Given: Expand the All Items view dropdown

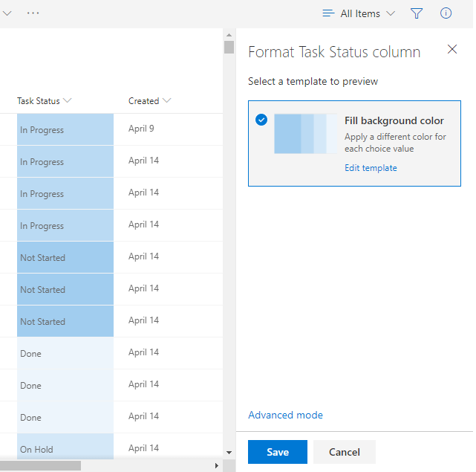Looking at the screenshot, I should [391, 13].
